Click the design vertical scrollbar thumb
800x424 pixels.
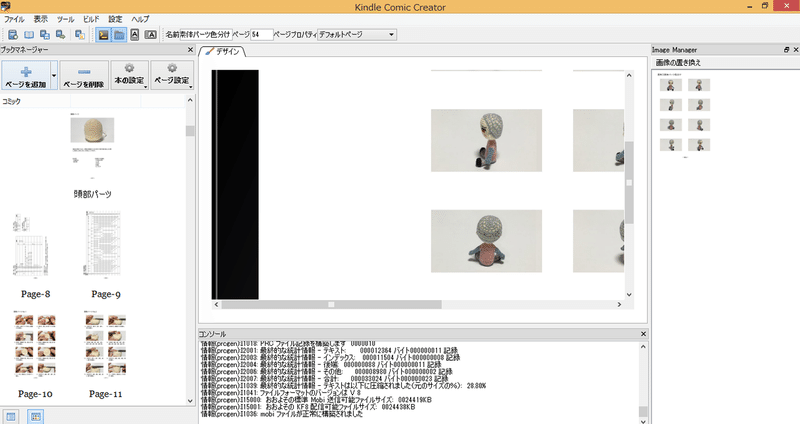[629, 183]
